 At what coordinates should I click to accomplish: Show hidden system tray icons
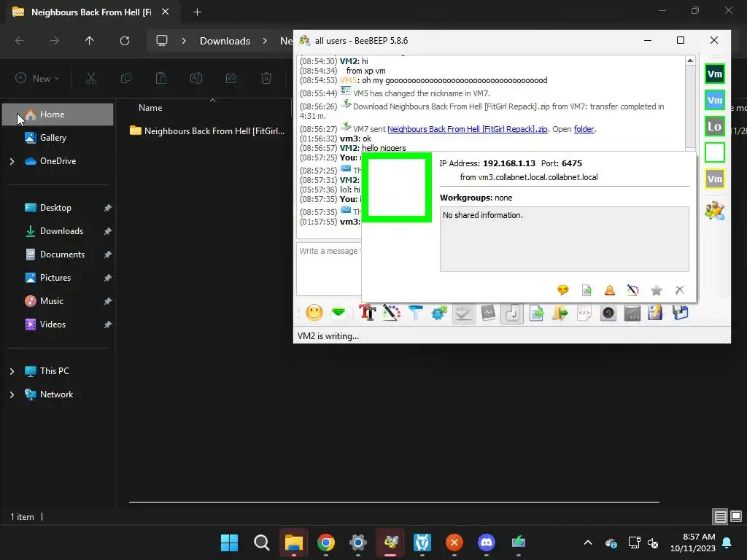click(x=588, y=542)
